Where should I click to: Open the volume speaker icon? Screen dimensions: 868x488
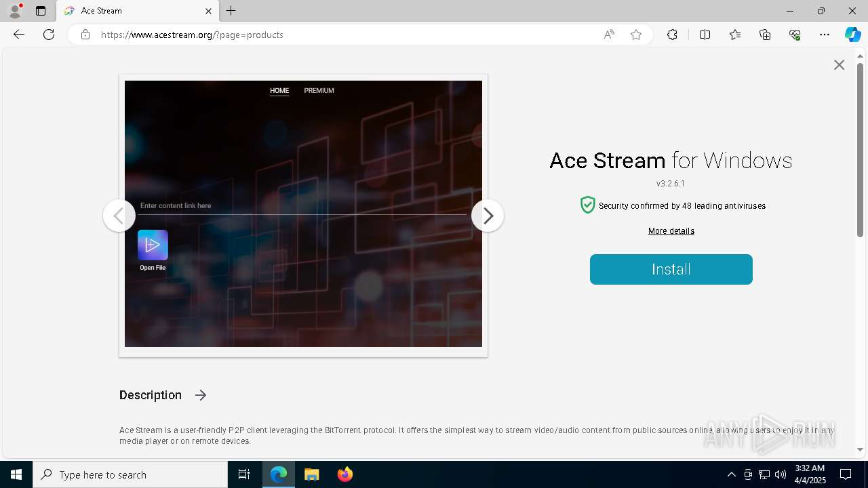tap(781, 474)
